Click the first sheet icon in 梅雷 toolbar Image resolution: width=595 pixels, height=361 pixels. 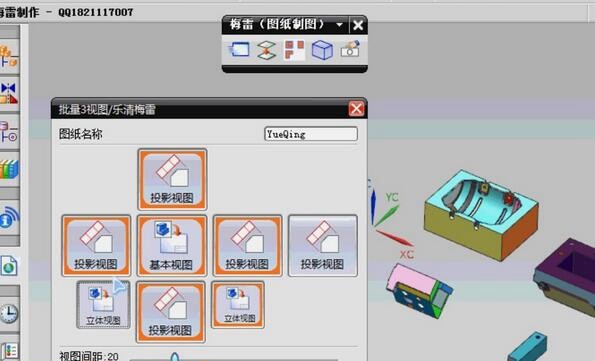[239, 50]
